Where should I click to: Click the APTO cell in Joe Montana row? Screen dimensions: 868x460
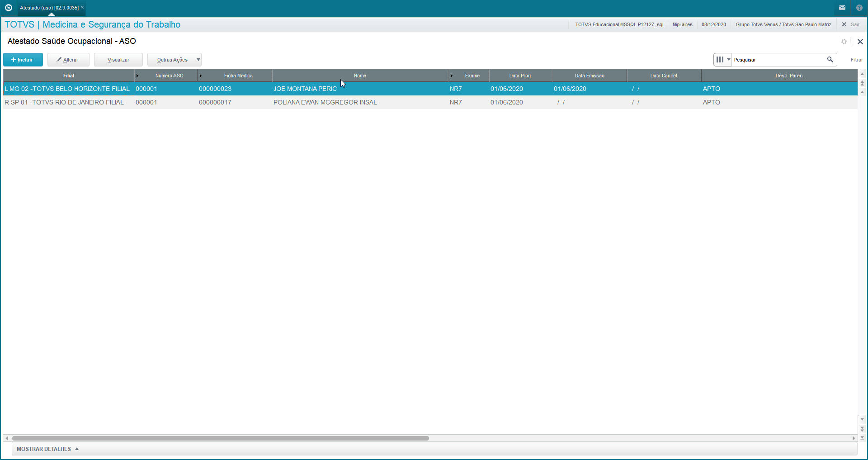pyautogui.click(x=712, y=89)
